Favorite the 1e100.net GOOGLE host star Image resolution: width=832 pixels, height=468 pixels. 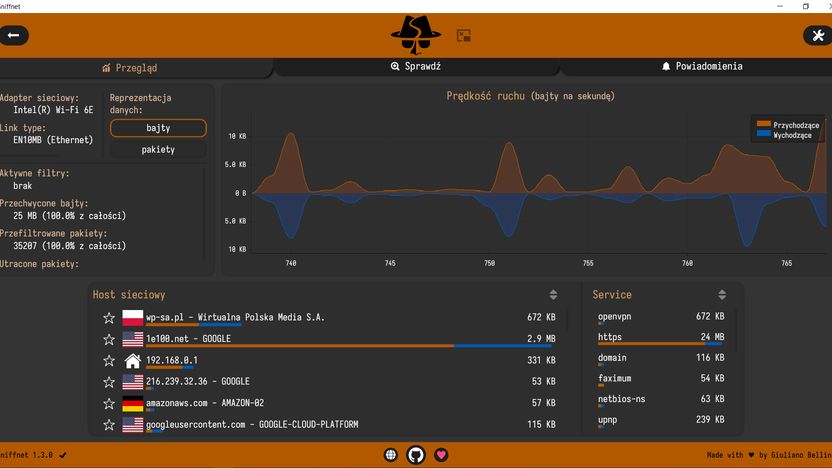point(109,339)
